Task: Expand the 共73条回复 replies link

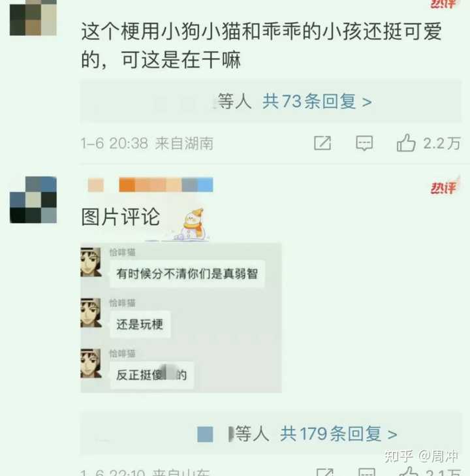Action: (x=317, y=101)
